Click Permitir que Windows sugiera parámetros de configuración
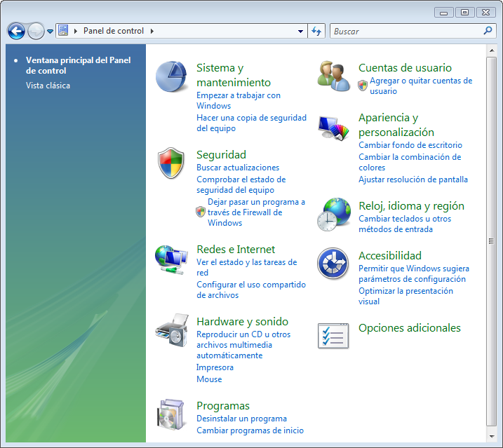 pyautogui.click(x=414, y=273)
